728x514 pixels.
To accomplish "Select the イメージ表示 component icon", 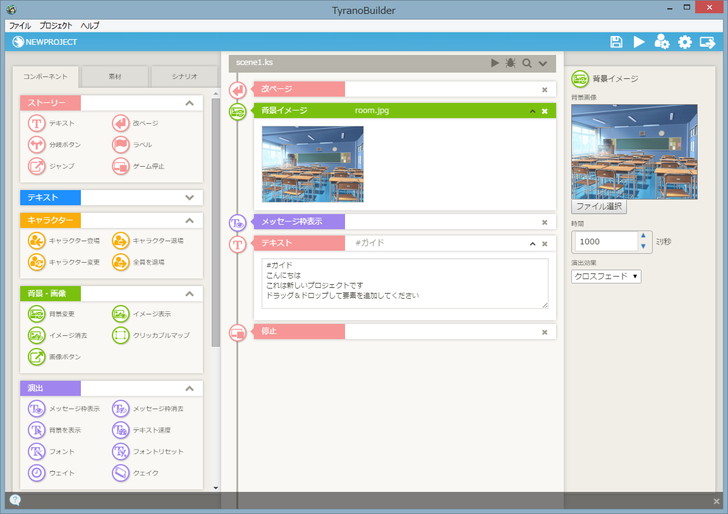I will pos(120,314).
